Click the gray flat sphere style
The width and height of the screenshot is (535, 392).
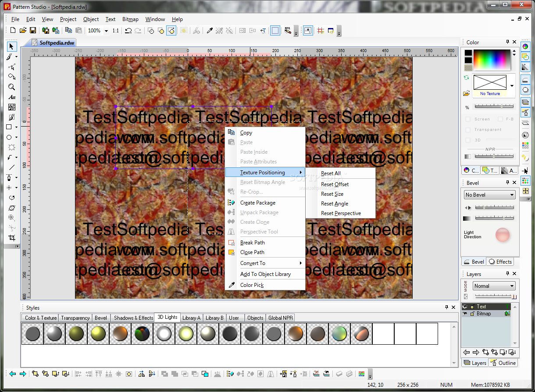tap(32, 334)
